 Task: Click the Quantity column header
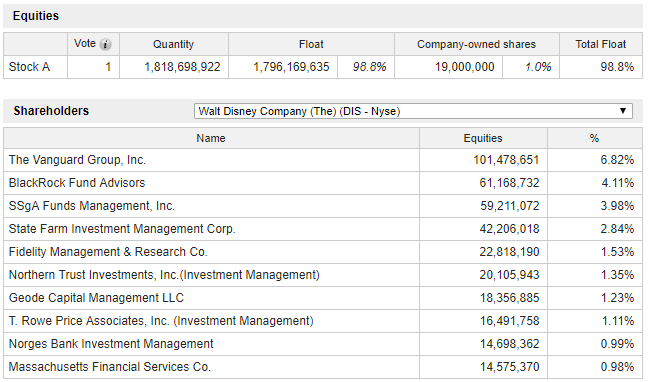click(x=174, y=44)
